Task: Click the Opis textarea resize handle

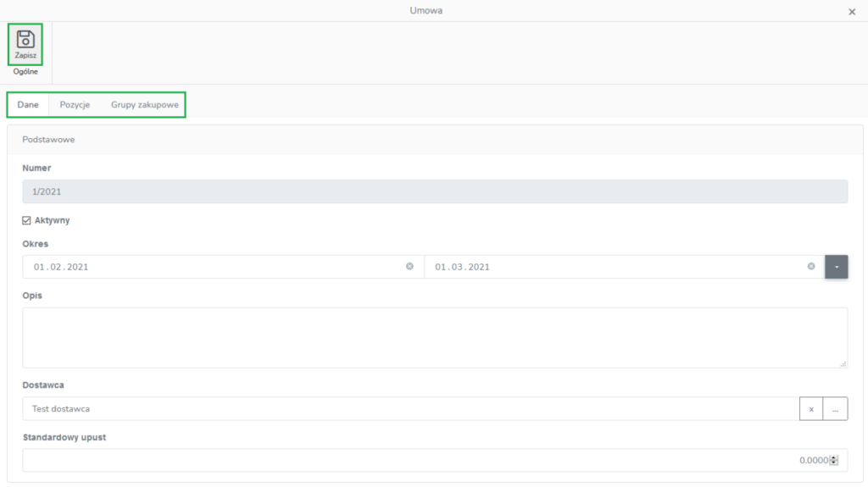Action: click(x=843, y=363)
